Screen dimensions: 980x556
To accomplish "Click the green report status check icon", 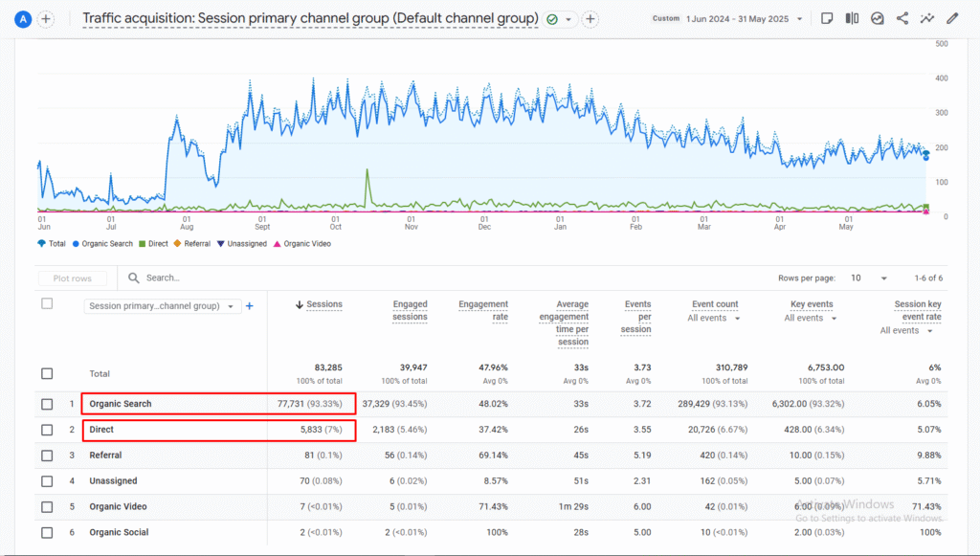I will point(552,19).
